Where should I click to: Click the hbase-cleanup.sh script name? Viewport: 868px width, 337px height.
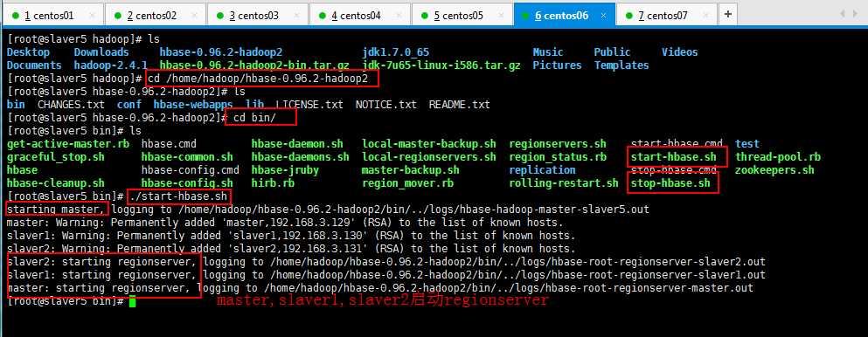pyautogui.click(x=55, y=183)
